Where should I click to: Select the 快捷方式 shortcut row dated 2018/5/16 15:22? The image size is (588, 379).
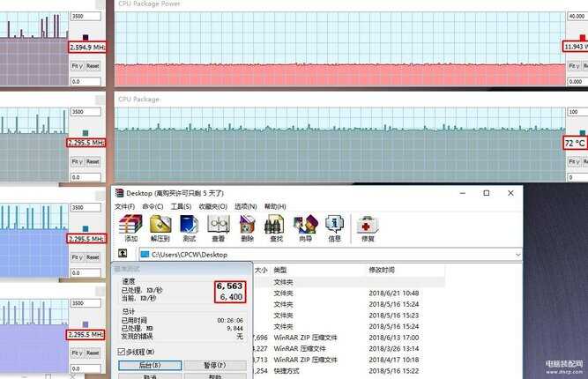[349, 371]
